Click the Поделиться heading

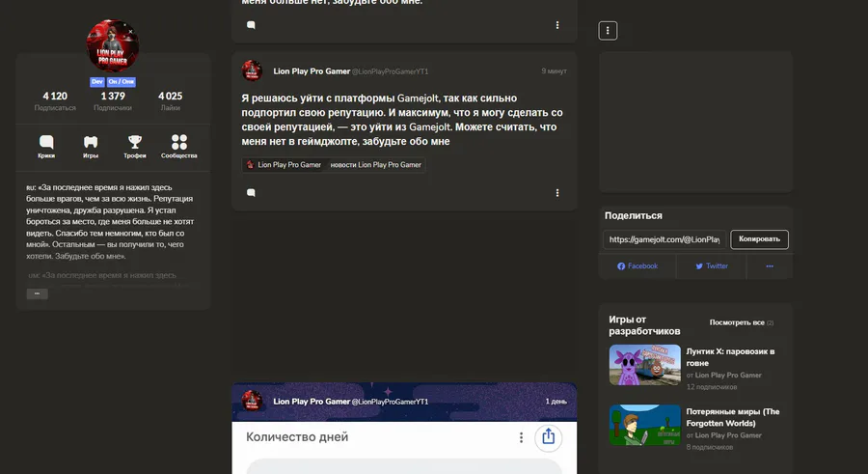pos(634,215)
